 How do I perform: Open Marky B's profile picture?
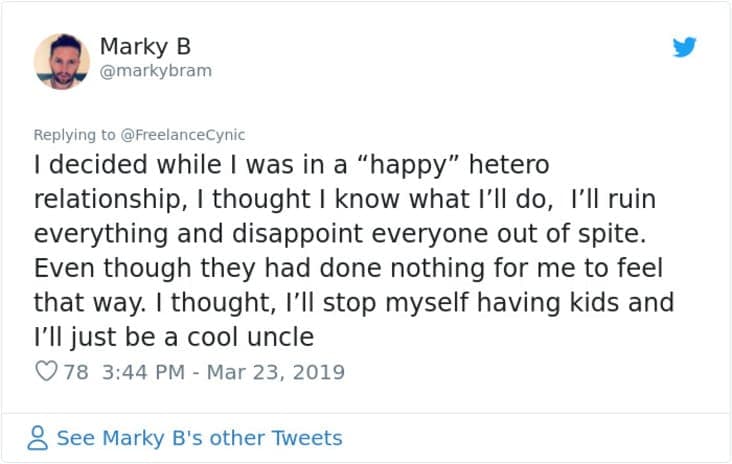pyautogui.click(x=62, y=61)
